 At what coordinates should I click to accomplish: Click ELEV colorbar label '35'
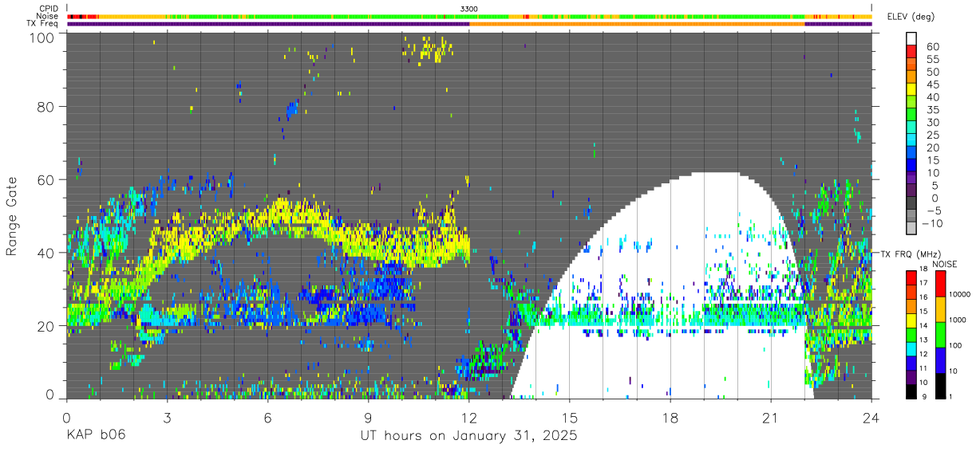[x=931, y=110]
